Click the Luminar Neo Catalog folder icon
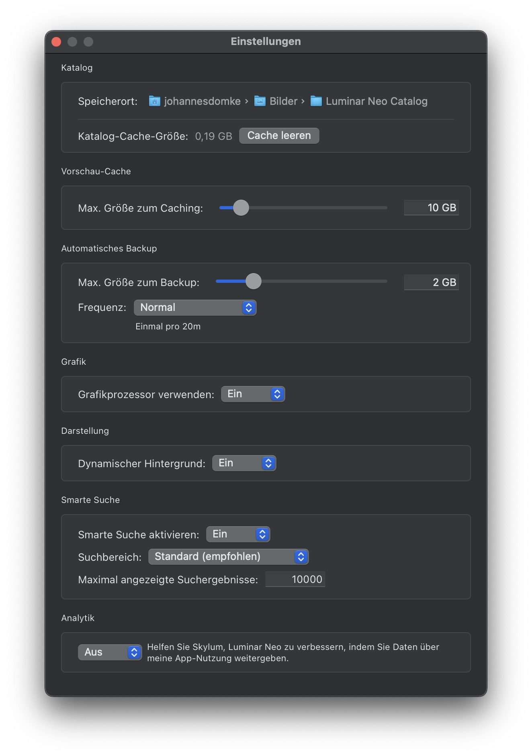Image resolution: width=532 pixels, height=756 pixels. pos(316,101)
